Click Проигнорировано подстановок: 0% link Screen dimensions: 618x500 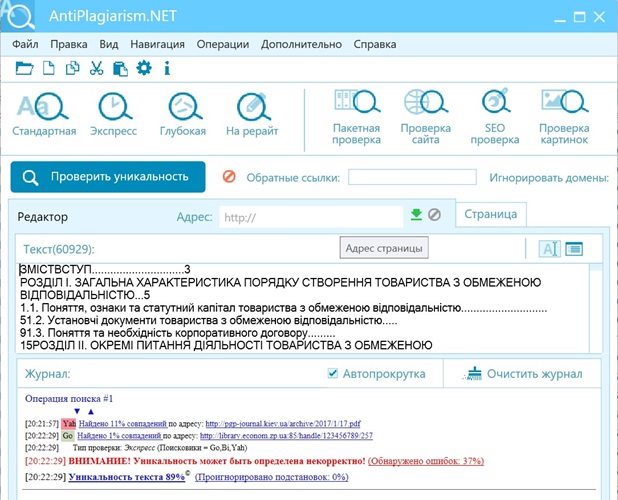(272, 477)
